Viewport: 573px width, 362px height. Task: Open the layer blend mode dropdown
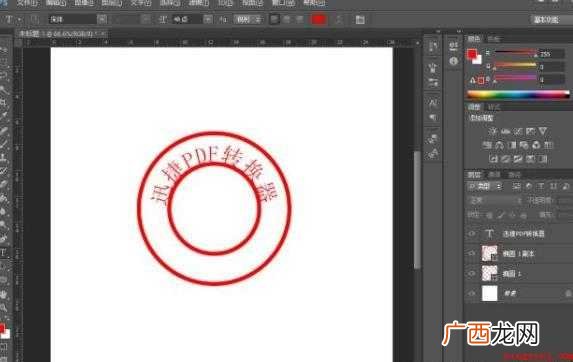495,201
